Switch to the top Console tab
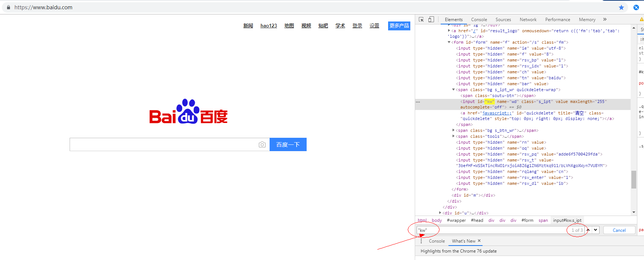The width and height of the screenshot is (644, 260). click(479, 20)
